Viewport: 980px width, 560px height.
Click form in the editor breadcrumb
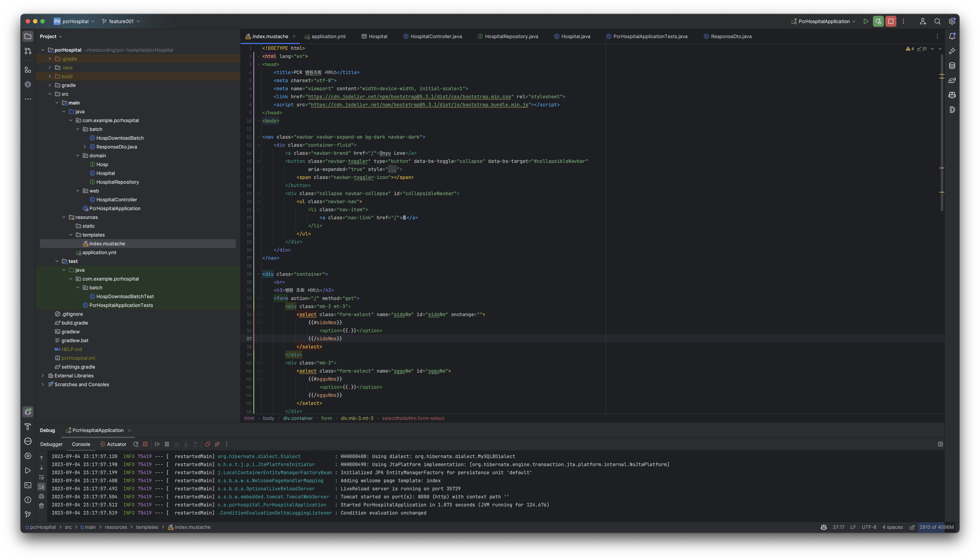(326, 418)
